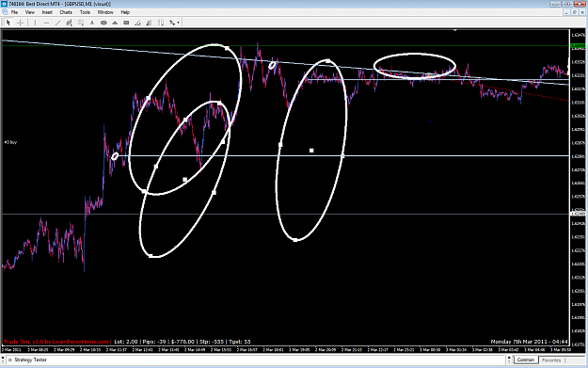Select the triangle shape tool

click(115, 23)
